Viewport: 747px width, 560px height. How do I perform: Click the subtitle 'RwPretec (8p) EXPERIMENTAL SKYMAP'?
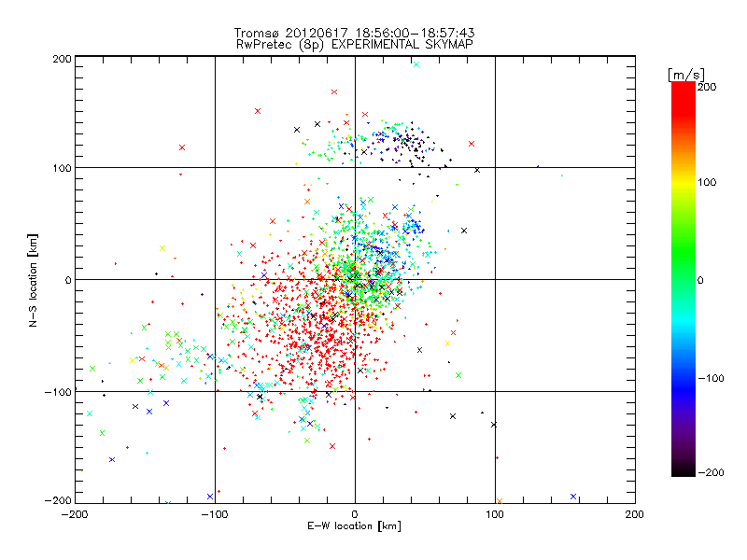coord(355,44)
